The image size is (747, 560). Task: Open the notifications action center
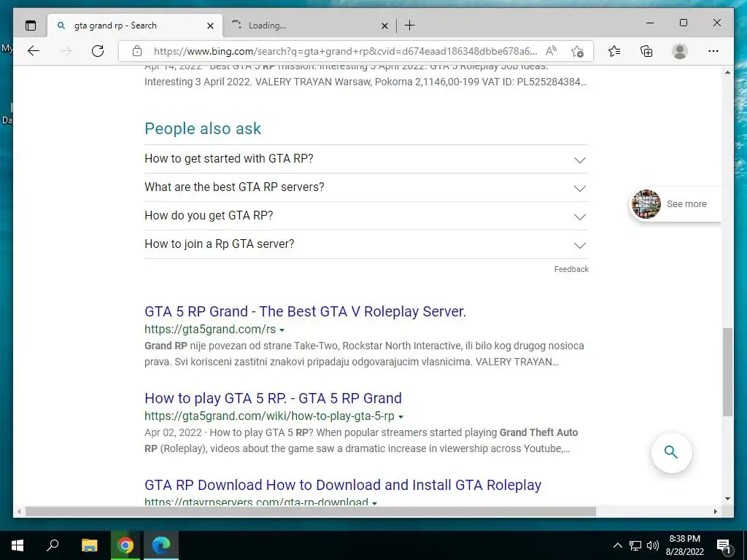[724, 545]
